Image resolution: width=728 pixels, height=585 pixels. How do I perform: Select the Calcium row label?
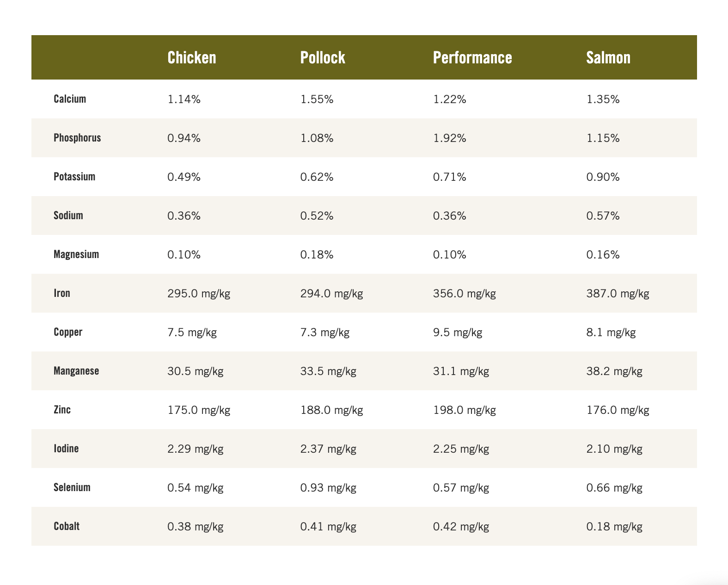70,99
